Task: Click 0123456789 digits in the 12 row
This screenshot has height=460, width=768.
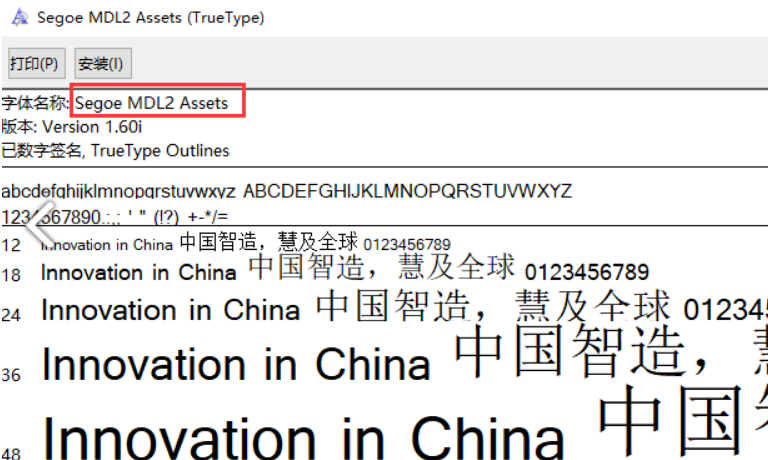Action: point(407,244)
